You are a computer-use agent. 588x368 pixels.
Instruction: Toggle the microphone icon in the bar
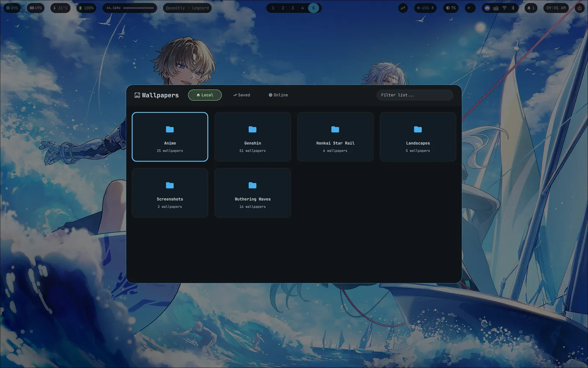pos(433,8)
